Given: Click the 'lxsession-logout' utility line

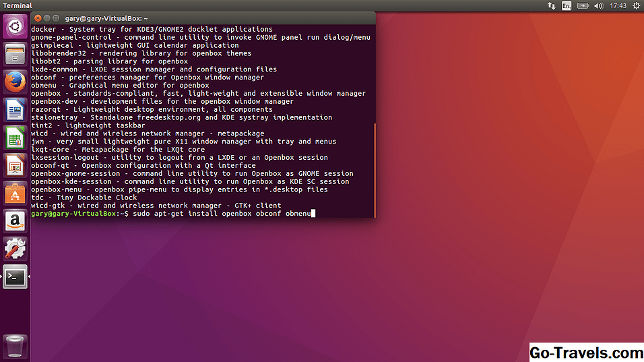Looking at the screenshot, I should 179,157.
